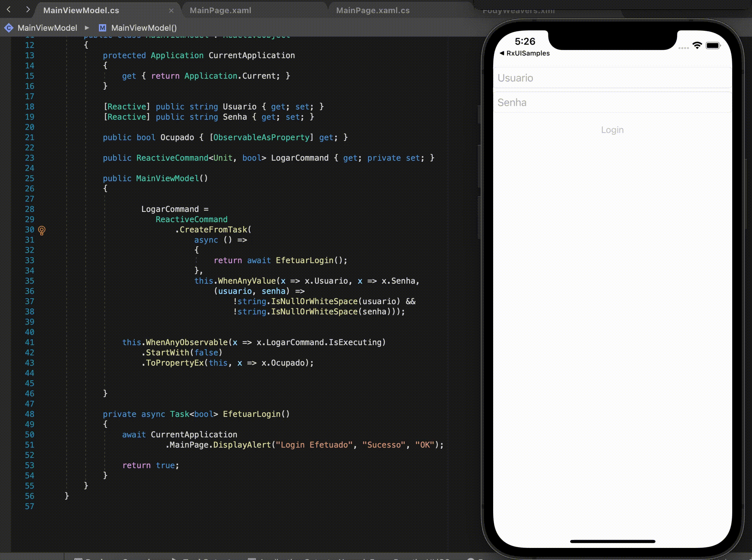752x560 pixels.
Task: Click the Wi-Fi icon in simulator status bar
Action: (x=697, y=45)
